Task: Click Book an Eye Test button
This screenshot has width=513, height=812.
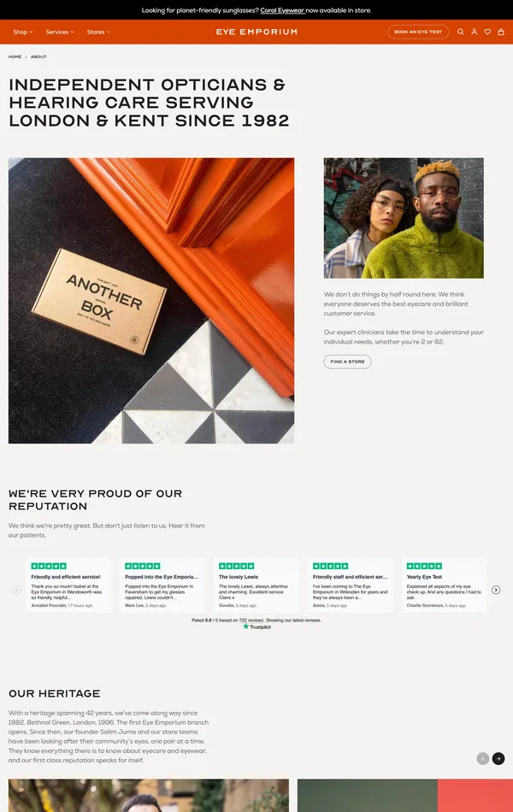Action: (417, 32)
